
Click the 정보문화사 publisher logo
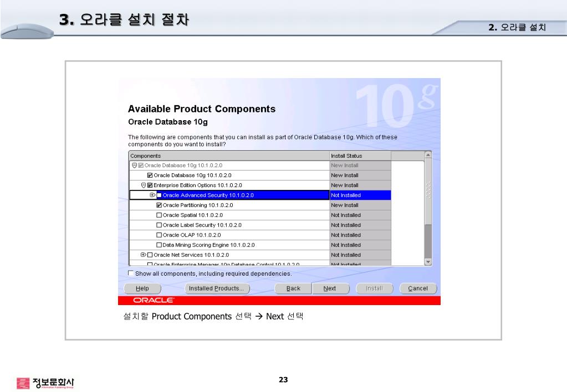[x=45, y=383]
